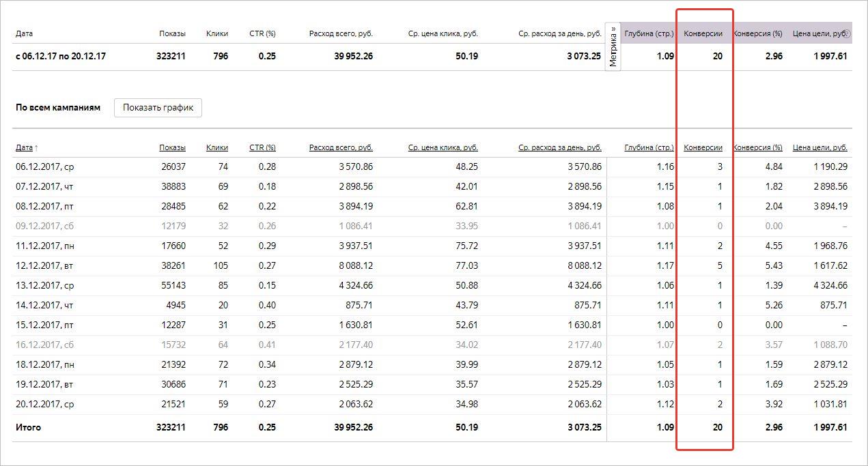Click the greyed 09.12.2017, сб row

(45, 226)
